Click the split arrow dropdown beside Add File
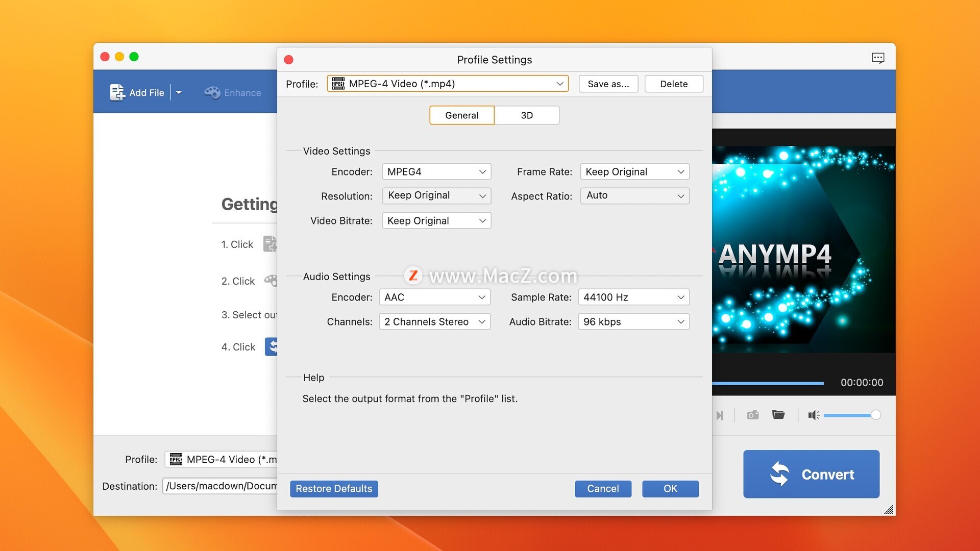Screen dimensions: 980x551 182,92
